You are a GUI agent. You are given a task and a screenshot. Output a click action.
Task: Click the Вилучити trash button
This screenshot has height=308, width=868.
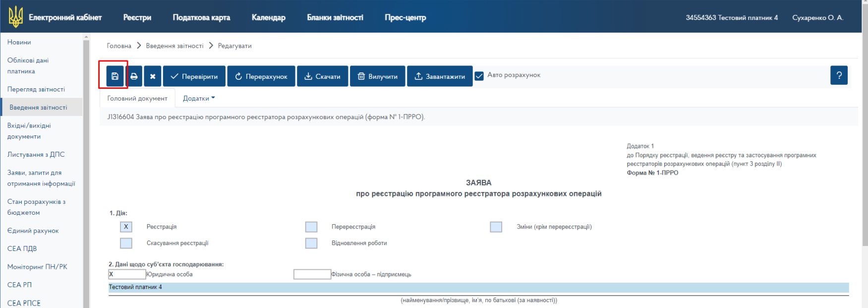(377, 76)
